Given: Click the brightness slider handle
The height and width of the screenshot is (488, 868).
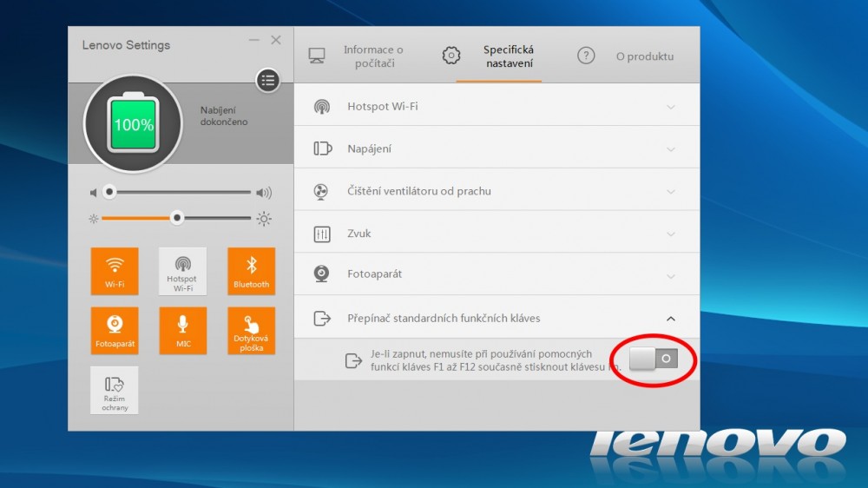Looking at the screenshot, I should coord(177,218).
